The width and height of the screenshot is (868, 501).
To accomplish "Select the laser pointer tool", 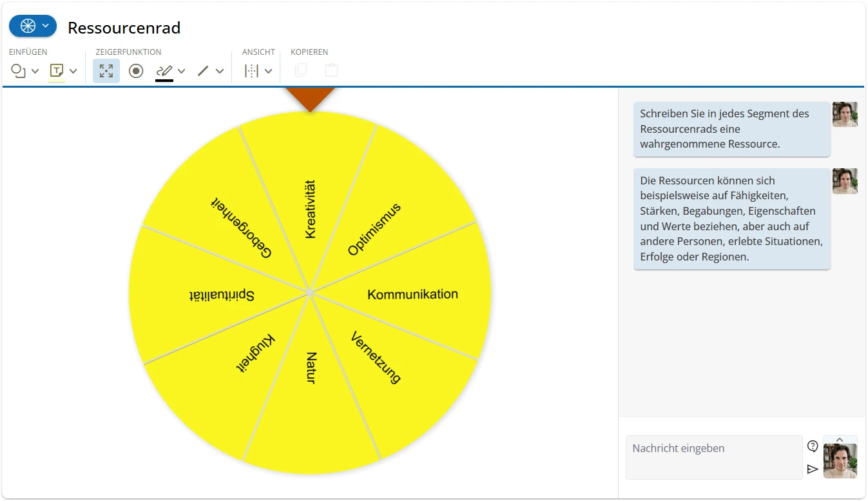I will click(135, 71).
